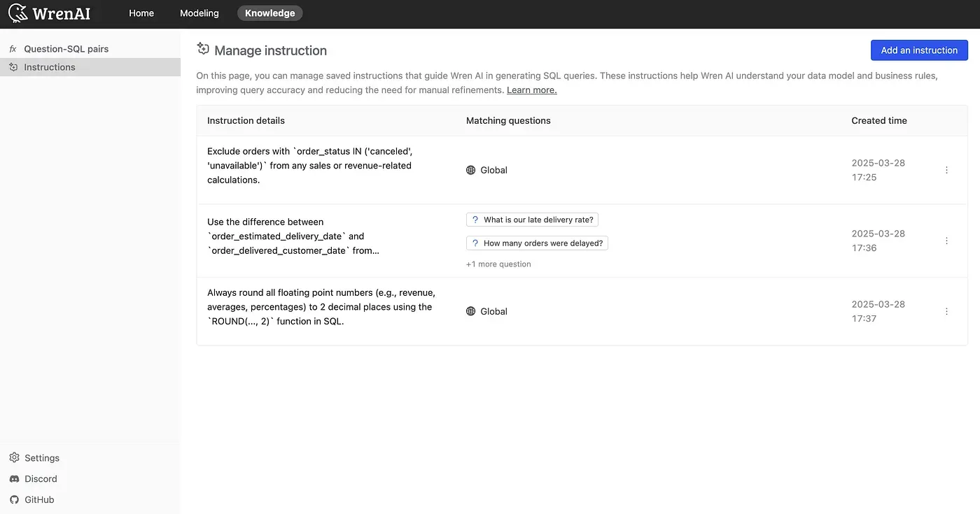This screenshot has width=980, height=514.
Task: Click the GitHub octocat icon
Action: click(x=14, y=500)
